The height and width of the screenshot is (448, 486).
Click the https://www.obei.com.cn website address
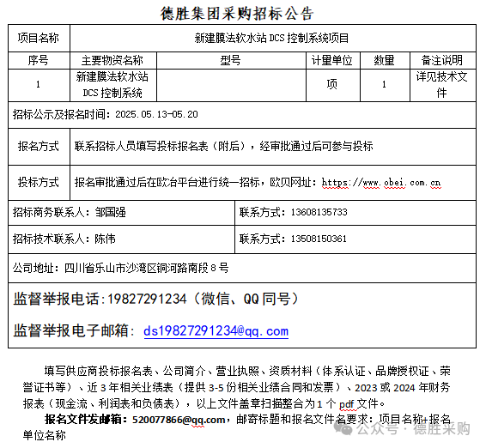coord(381,183)
